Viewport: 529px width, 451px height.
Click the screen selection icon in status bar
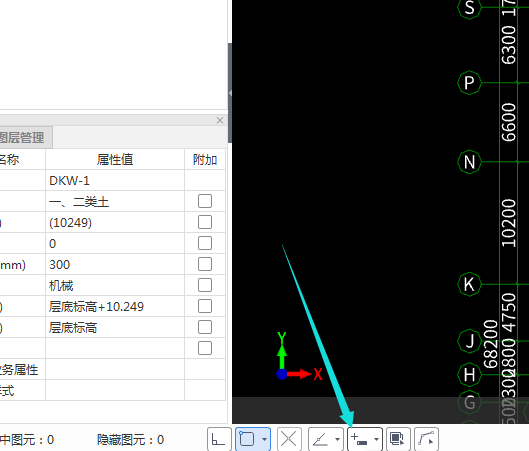pyautogui.click(x=398, y=439)
